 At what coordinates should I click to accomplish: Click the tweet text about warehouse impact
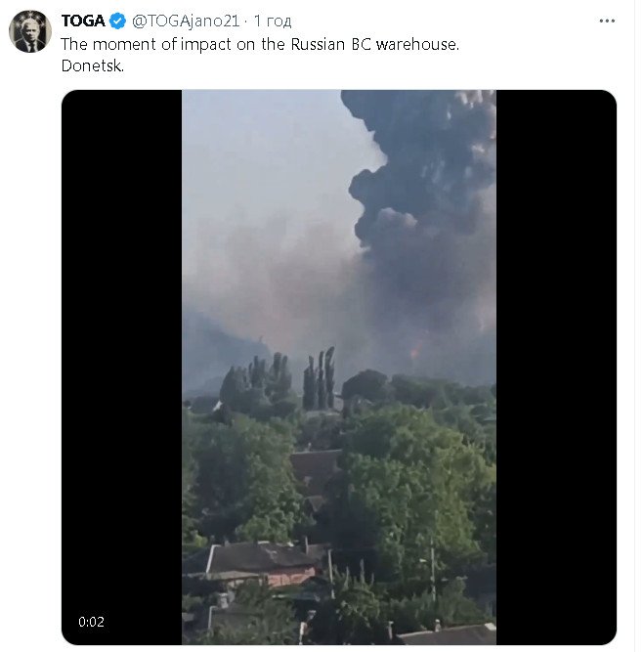click(259, 43)
